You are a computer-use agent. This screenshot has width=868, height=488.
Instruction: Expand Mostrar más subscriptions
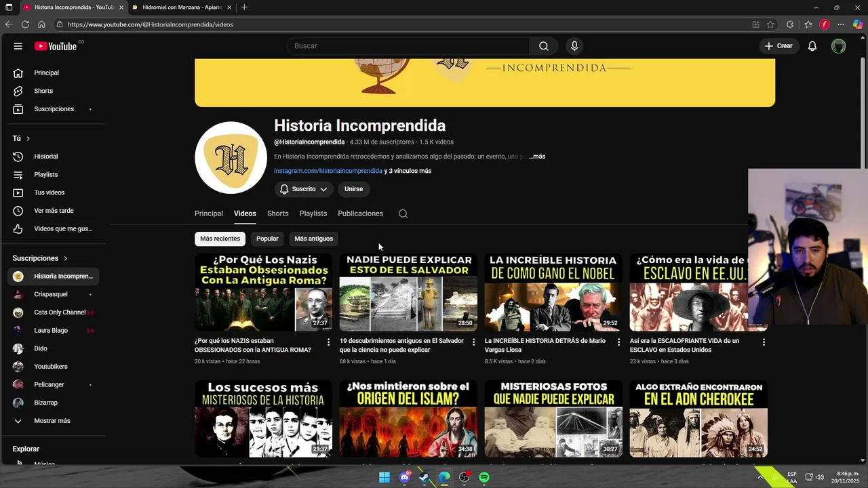[54, 421]
